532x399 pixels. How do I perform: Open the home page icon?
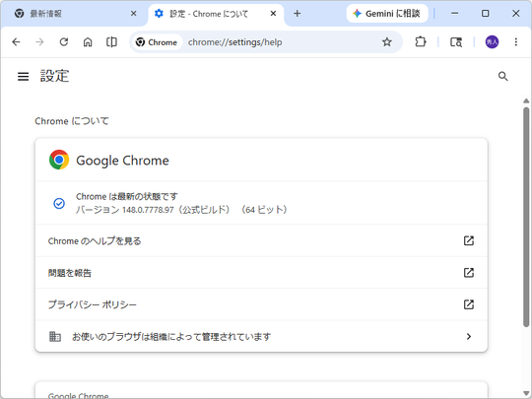tap(88, 42)
